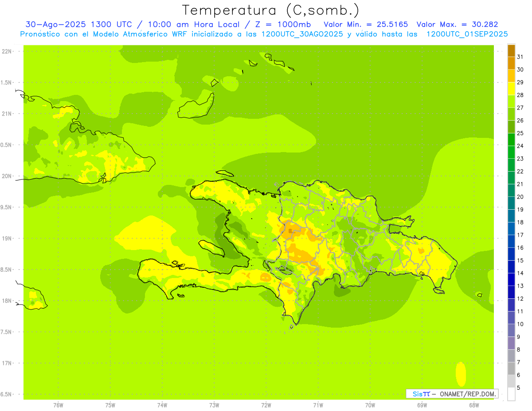This screenshot has height=411, width=532.
Task: Click the lime colorbar swatch between 27 and 28
Action: point(511,101)
